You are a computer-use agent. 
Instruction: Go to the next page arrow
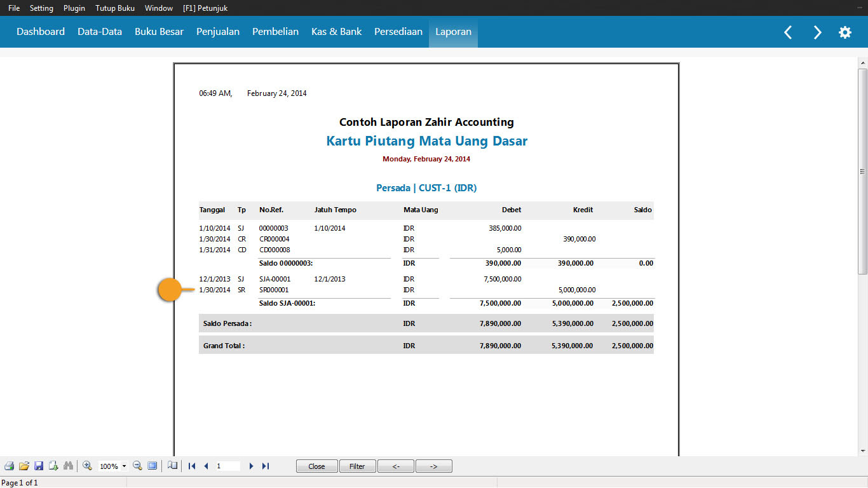point(251,466)
